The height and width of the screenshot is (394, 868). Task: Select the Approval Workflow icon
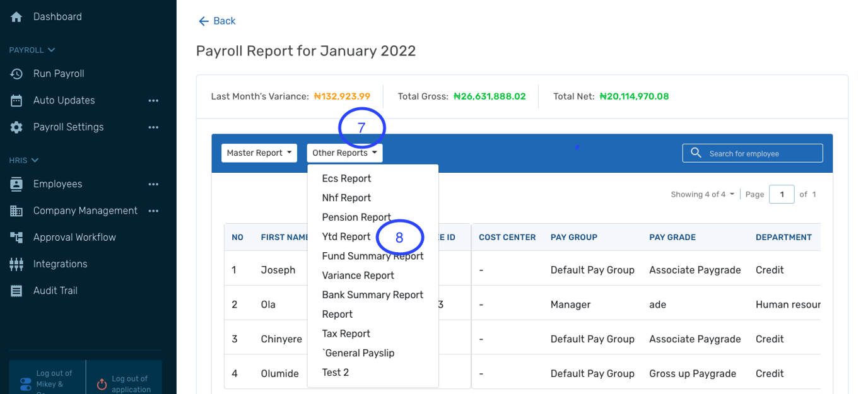(17, 237)
